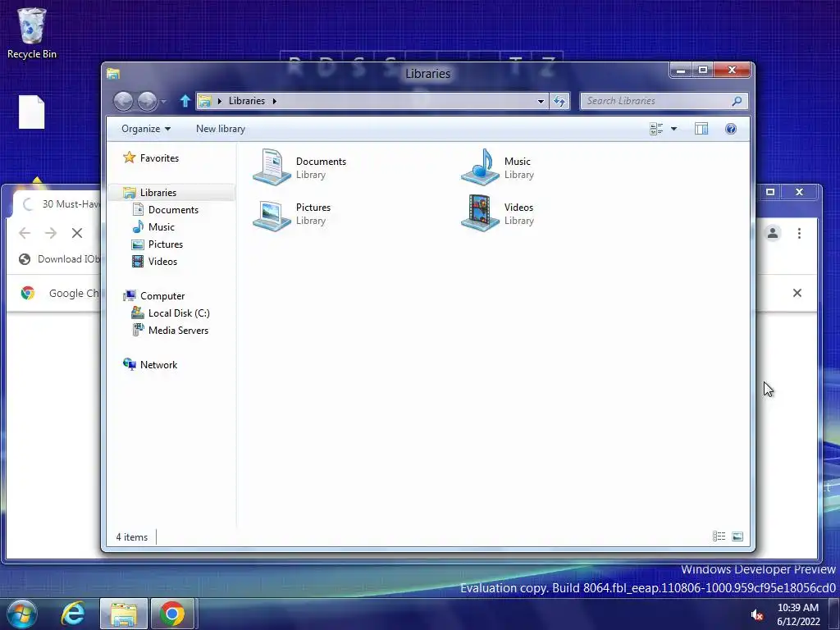The image size is (840, 630).
Task: Select Libraries in the navigation pane
Action: (x=158, y=192)
